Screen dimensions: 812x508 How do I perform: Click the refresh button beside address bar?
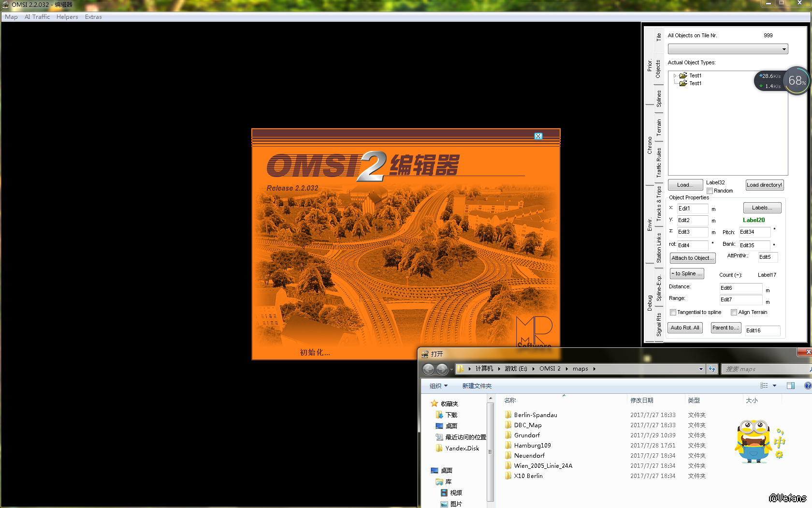[x=711, y=369]
